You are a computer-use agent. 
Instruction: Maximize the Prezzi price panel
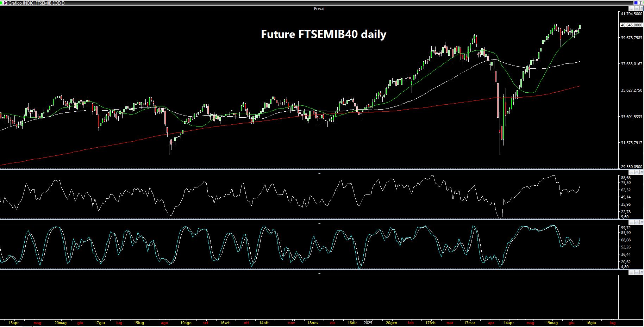pos(637,8)
